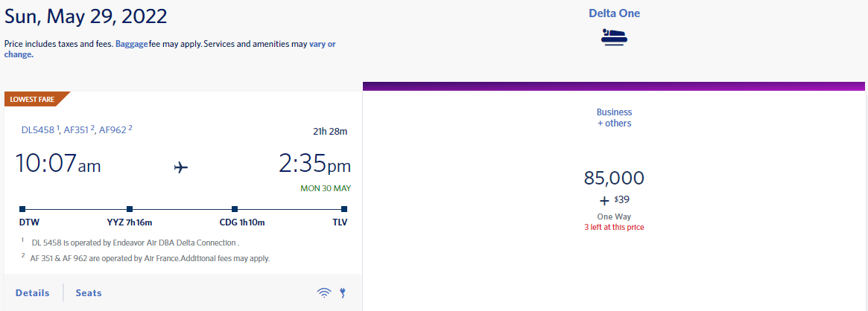Click the Baggage fee link

tap(131, 44)
